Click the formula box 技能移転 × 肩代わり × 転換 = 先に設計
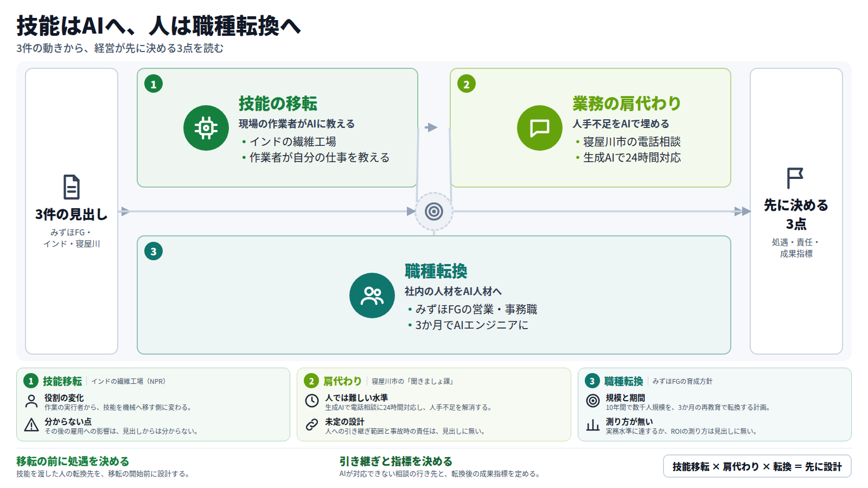The image size is (868, 488). pos(757,466)
